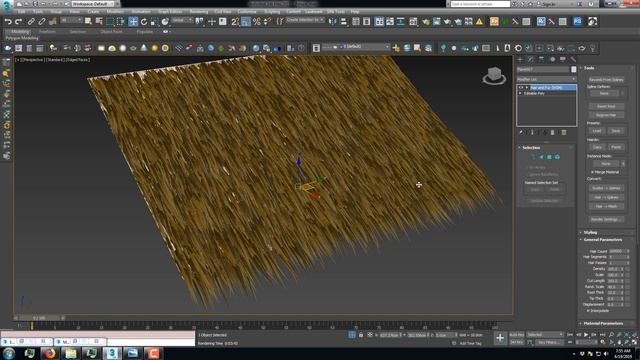640x360 pixels.
Task: Toggle the Angle Snap icon
Action: click(246, 22)
